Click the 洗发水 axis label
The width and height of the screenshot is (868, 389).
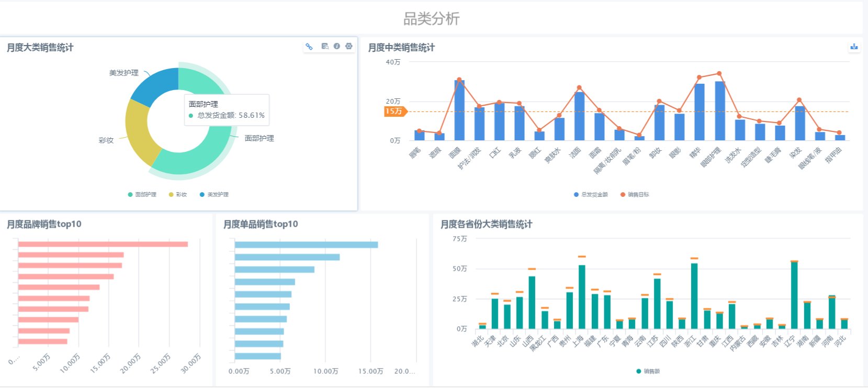point(734,155)
